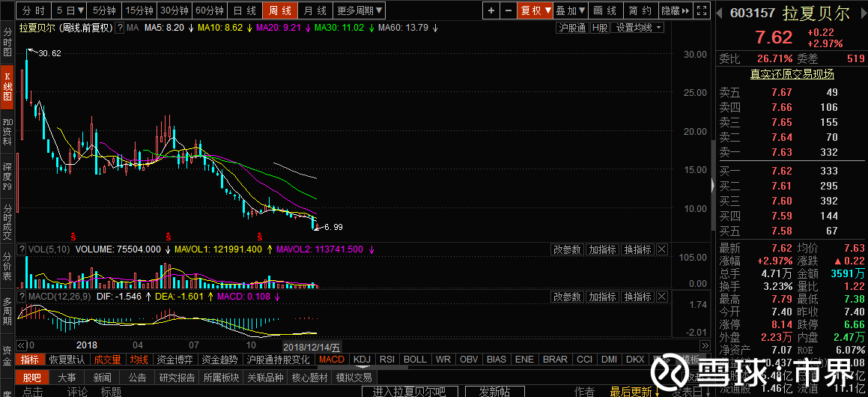Open the 叠加 overlay dropdown

(x=570, y=10)
